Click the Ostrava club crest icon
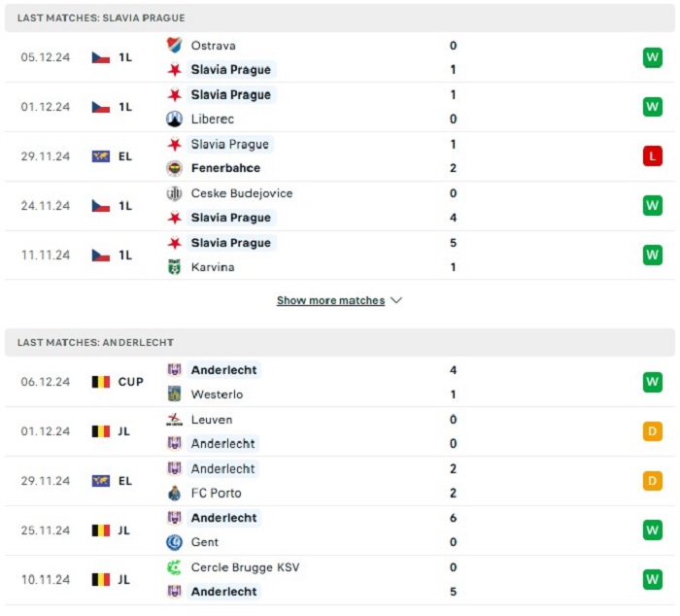 [x=174, y=45]
